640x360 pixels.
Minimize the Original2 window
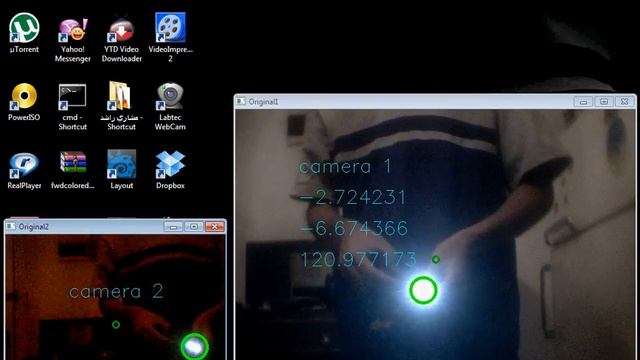pyautogui.click(x=173, y=227)
